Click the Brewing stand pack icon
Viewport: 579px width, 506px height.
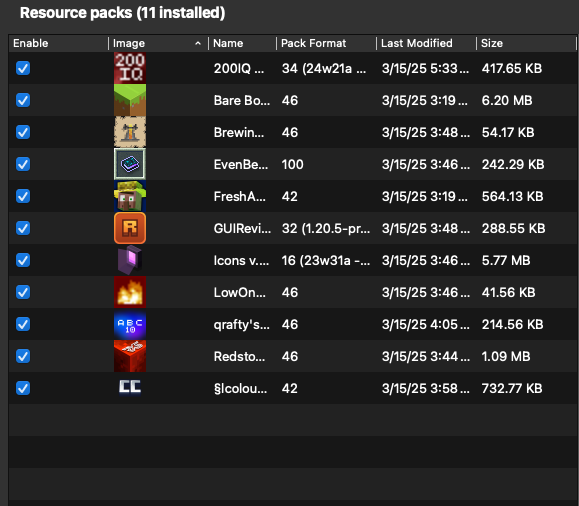pyautogui.click(x=130, y=132)
